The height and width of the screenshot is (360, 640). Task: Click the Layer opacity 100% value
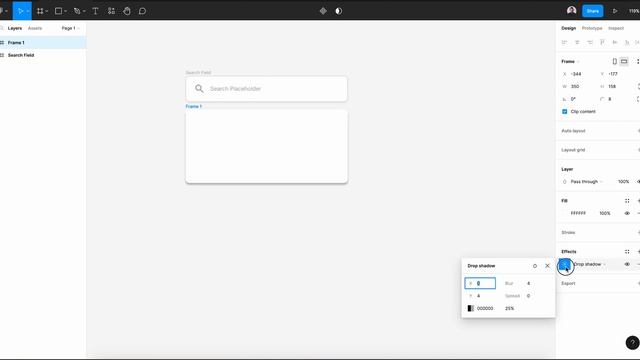pyautogui.click(x=623, y=182)
